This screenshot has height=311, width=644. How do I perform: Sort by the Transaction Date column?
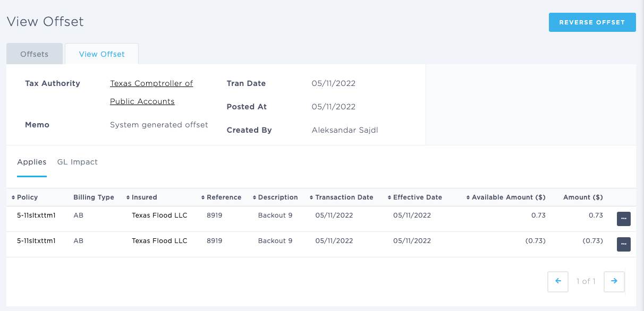point(342,197)
